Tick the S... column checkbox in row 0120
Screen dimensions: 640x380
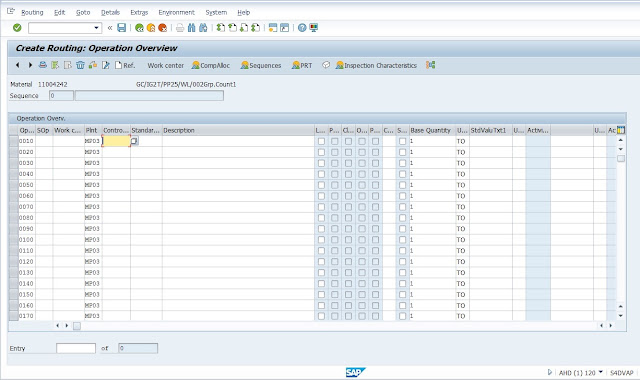click(x=402, y=262)
